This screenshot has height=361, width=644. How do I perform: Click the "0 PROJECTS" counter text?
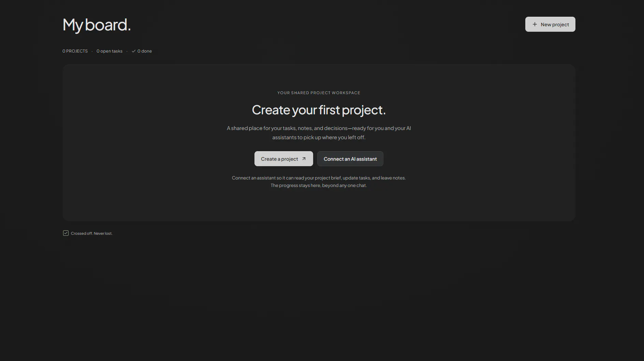pos(75,51)
